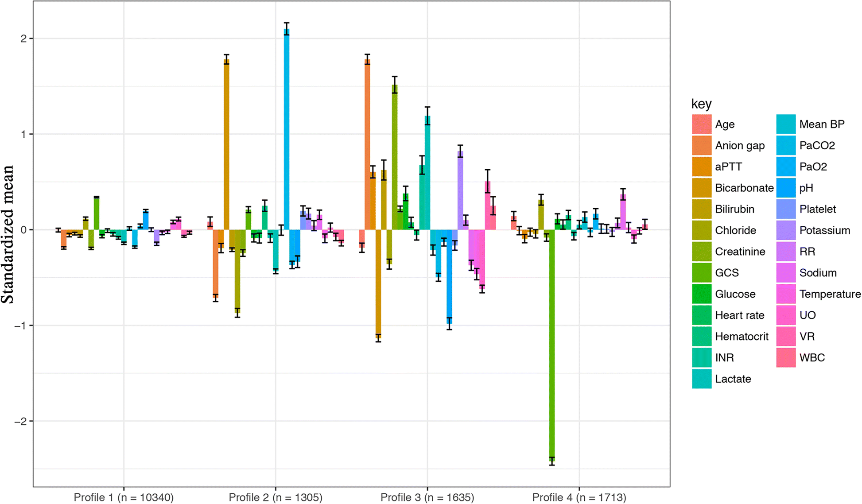Click the 'key' legend title
Image resolution: width=862 pixels, height=504 pixels.
click(x=701, y=104)
